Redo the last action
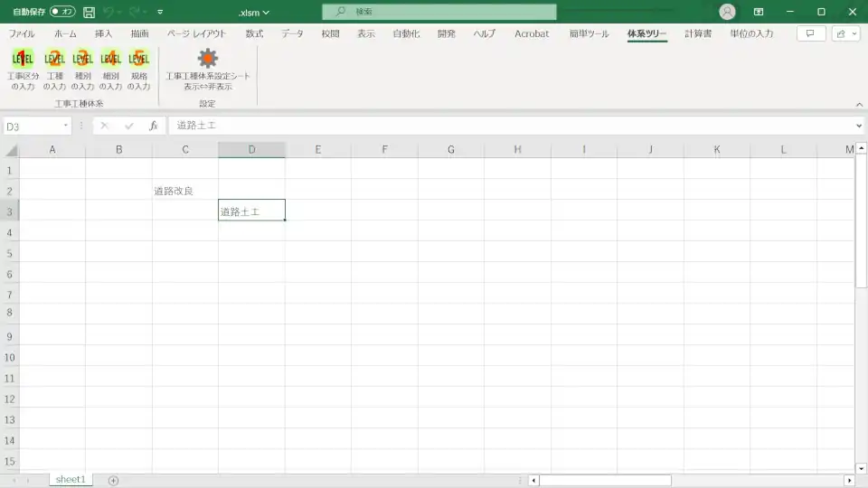The image size is (868, 488). (135, 12)
